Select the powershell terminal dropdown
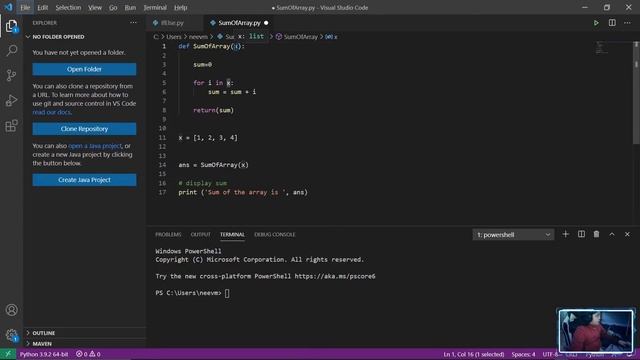Image resolution: width=640 pixels, height=360 pixels. 513,235
